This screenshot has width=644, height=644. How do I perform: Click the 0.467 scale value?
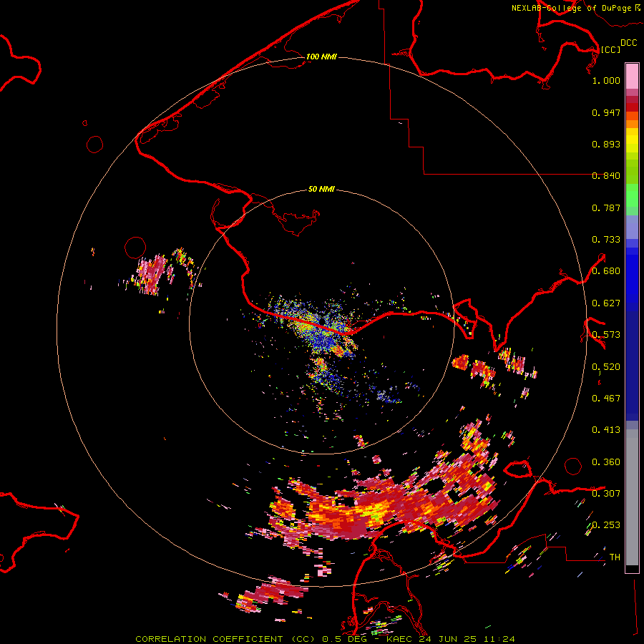click(x=606, y=399)
